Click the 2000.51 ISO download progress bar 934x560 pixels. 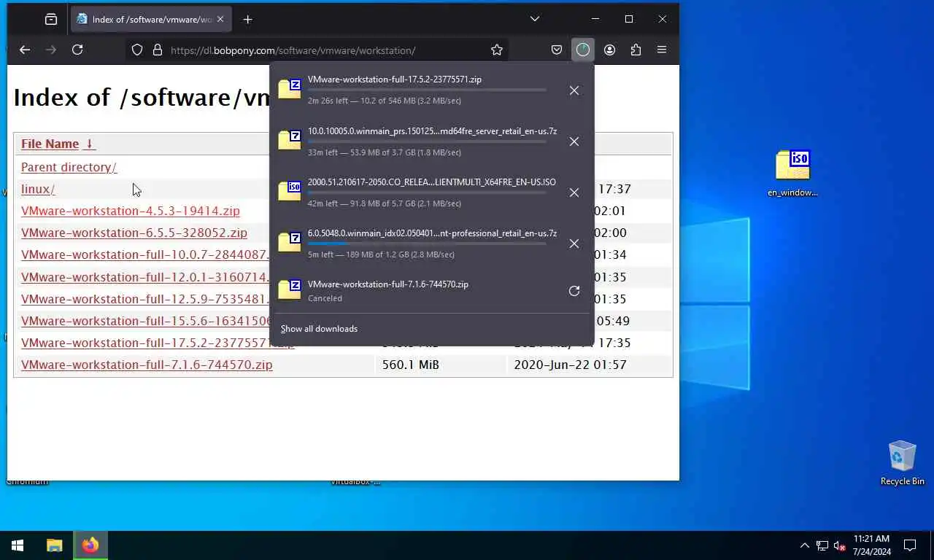pos(427,192)
